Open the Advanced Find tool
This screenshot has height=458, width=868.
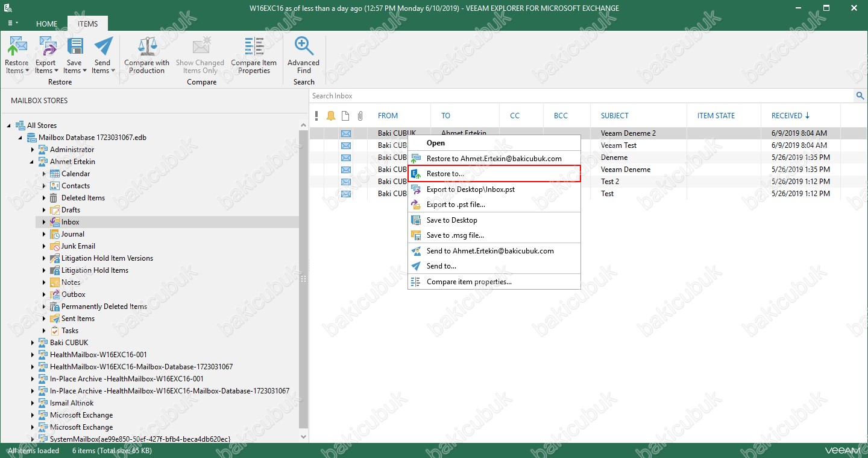click(304, 55)
